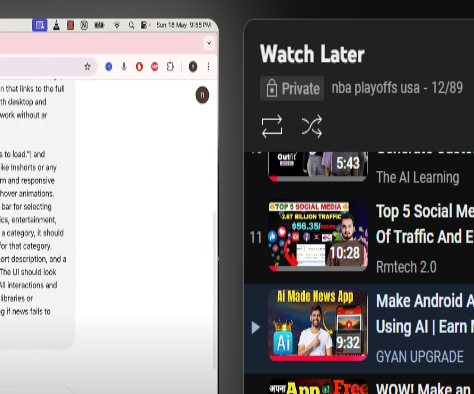Click the Private visibility button
Image resolution: width=474 pixels, height=394 pixels.
click(x=292, y=89)
